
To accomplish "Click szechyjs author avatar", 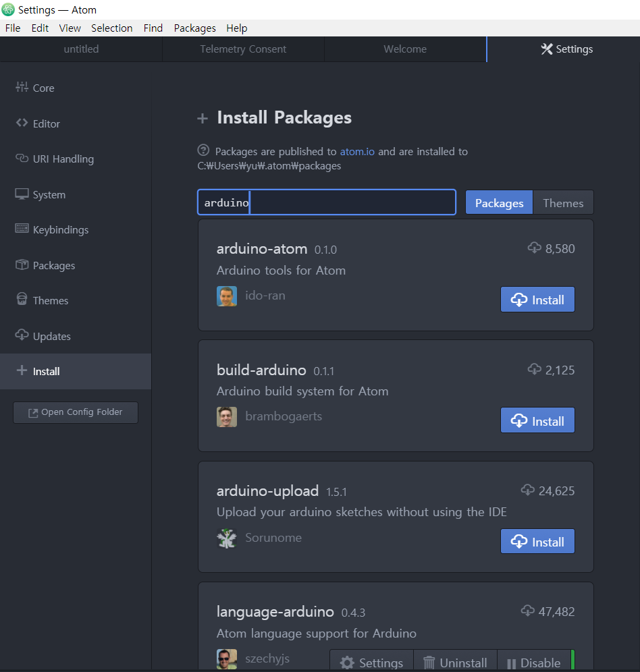I will pyautogui.click(x=227, y=659).
